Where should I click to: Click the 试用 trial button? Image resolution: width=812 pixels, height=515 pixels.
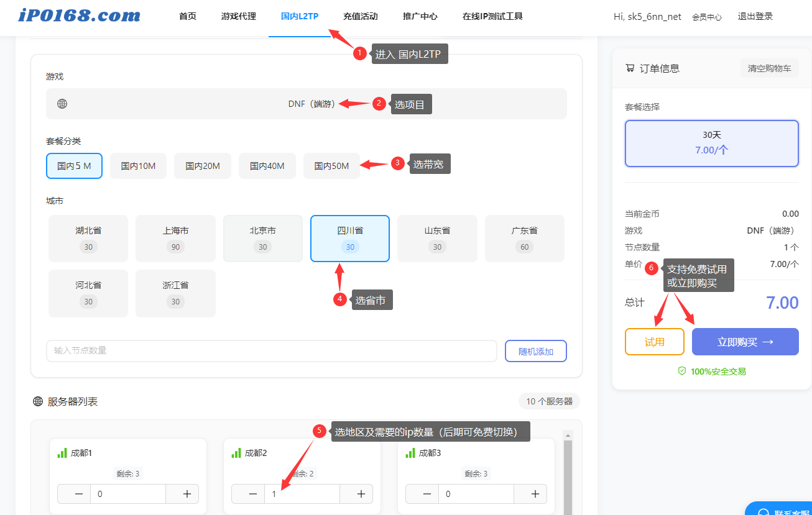point(654,341)
